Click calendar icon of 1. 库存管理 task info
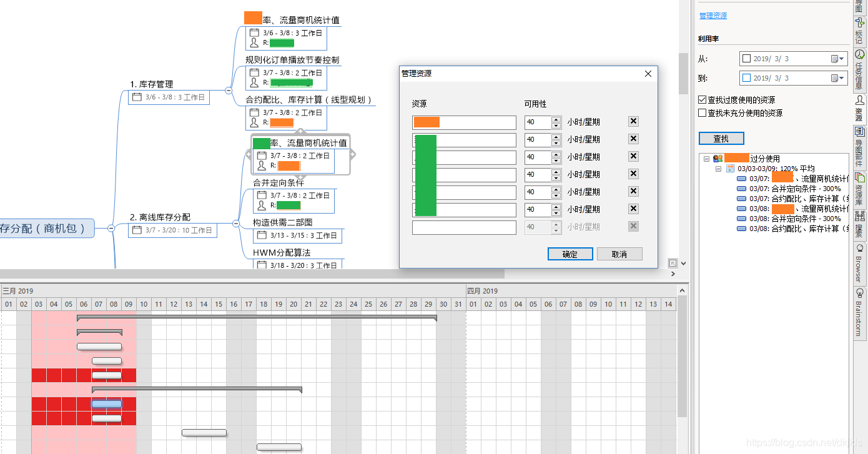Screen dimensions: 868x454 pos(137,97)
